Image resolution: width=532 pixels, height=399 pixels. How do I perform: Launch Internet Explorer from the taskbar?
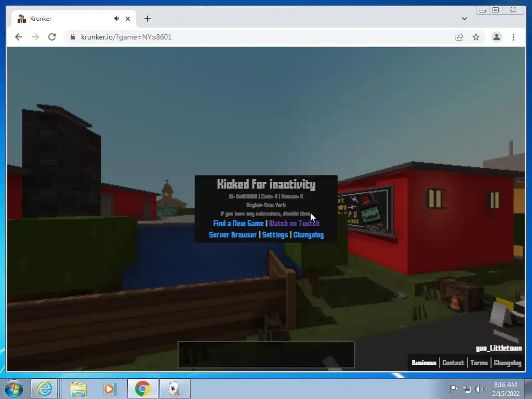44,389
